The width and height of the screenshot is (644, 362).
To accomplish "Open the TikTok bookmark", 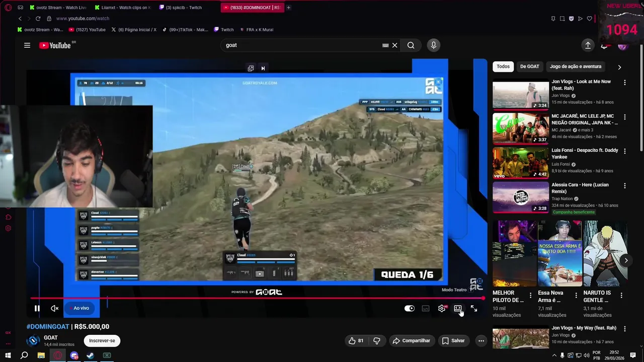I will coord(186,30).
